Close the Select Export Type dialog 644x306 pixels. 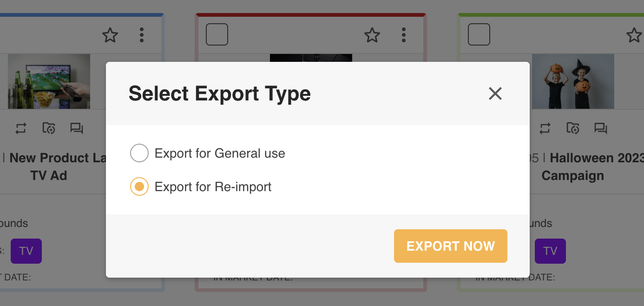(495, 93)
